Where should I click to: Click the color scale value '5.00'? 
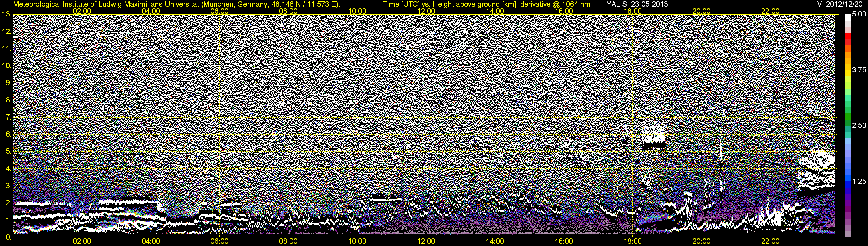point(859,14)
